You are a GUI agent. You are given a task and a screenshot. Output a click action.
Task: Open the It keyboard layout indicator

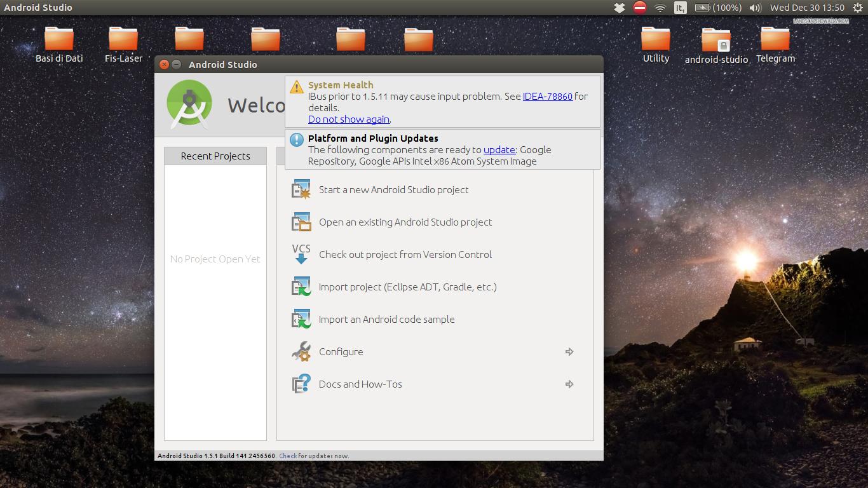(x=681, y=8)
